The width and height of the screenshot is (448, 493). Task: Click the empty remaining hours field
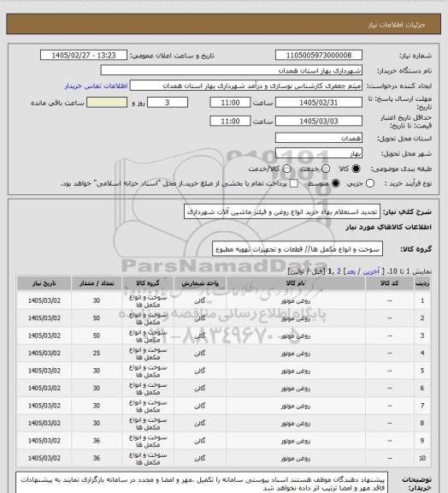point(107,103)
